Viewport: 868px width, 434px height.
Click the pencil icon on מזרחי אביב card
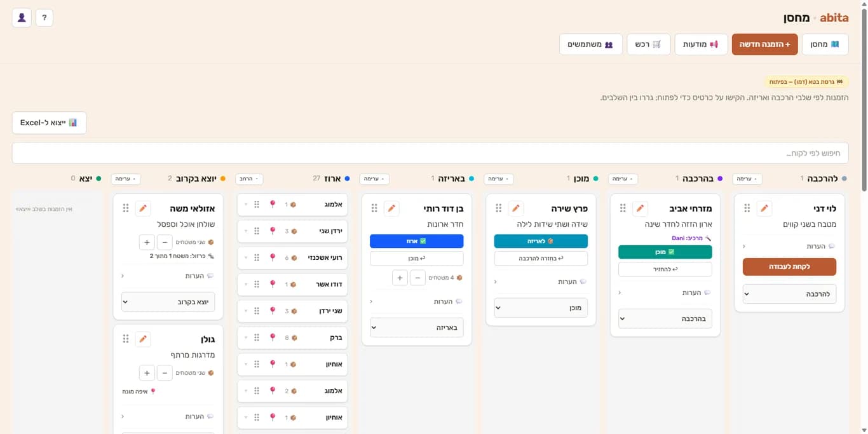641,208
